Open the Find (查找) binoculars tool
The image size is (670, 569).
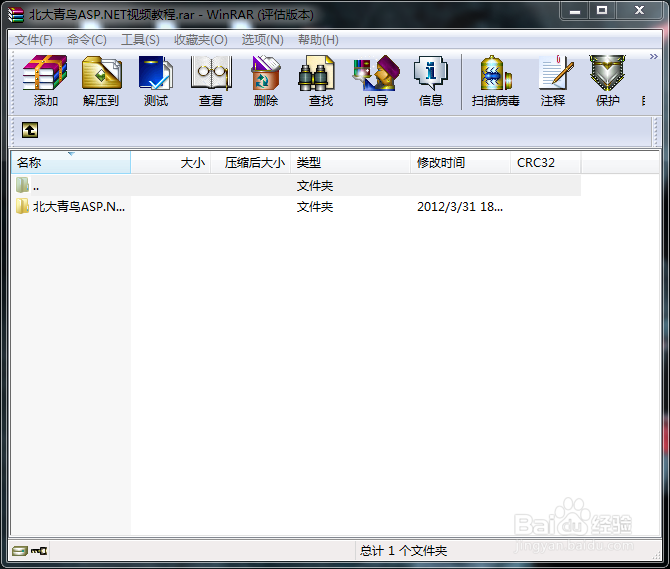tap(320, 81)
